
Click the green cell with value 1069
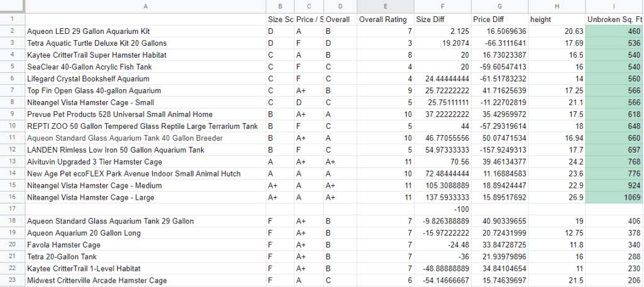point(614,197)
